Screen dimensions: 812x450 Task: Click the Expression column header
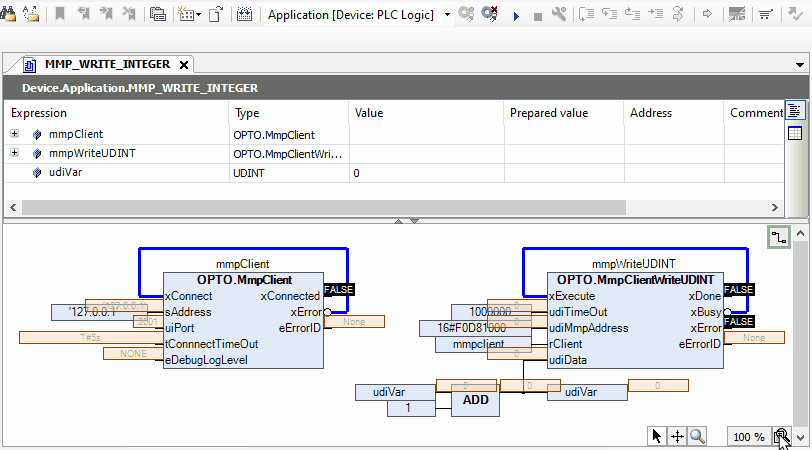(117, 113)
